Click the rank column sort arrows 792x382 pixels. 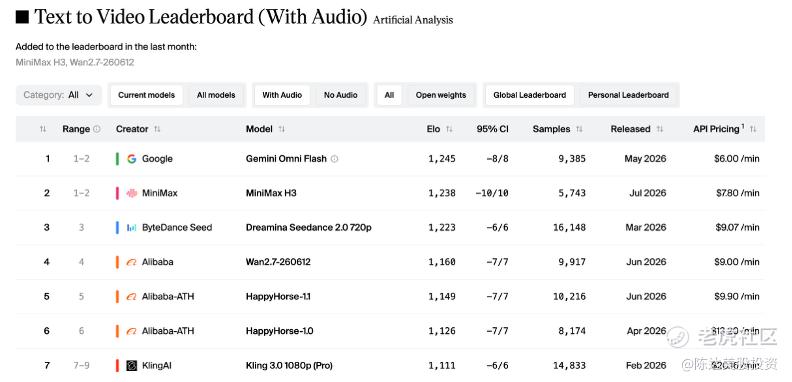click(43, 129)
